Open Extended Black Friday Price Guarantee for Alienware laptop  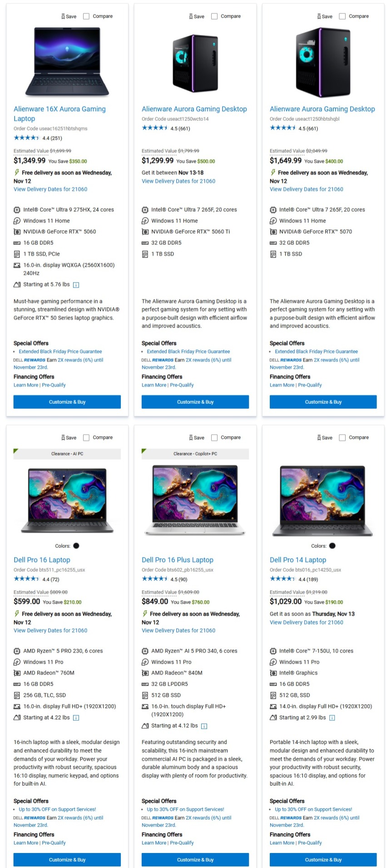60,352
